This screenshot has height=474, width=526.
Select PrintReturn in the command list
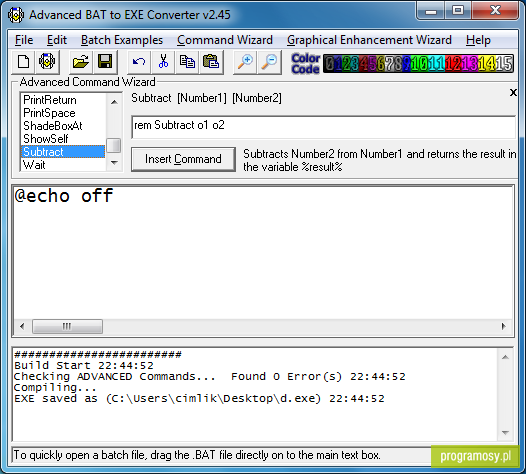[x=63, y=100]
